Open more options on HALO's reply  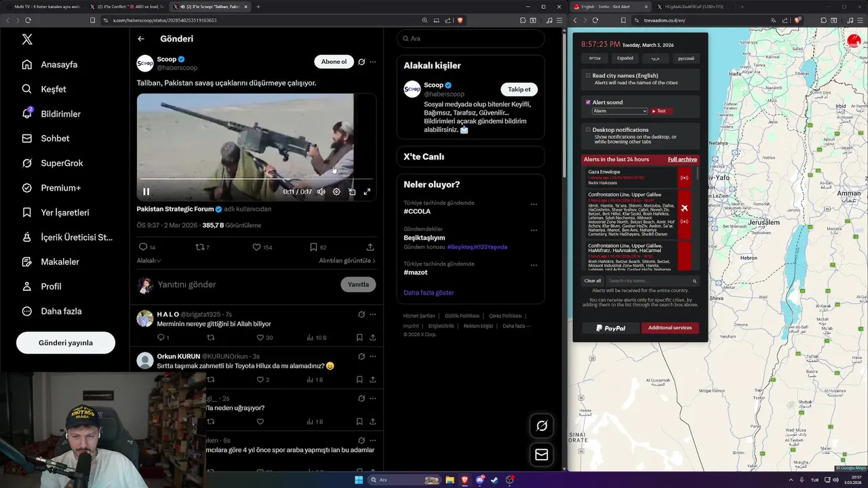click(x=372, y=314)
